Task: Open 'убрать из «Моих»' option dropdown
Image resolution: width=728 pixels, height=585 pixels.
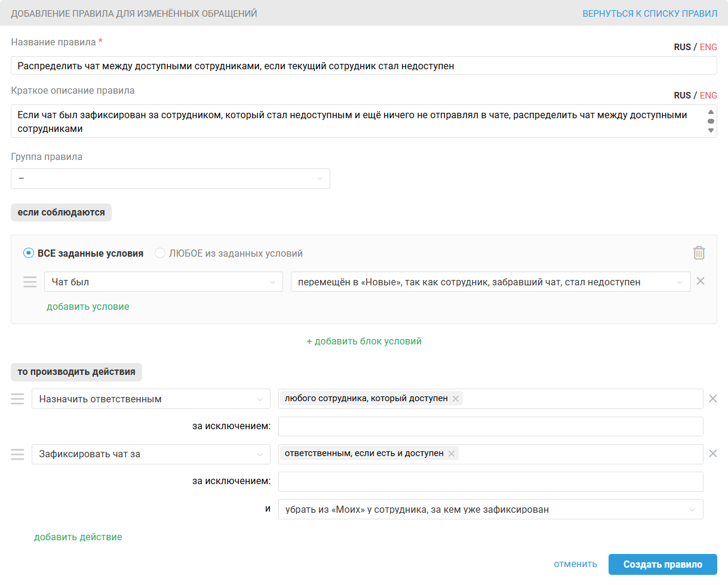Action: coord(490,510)
